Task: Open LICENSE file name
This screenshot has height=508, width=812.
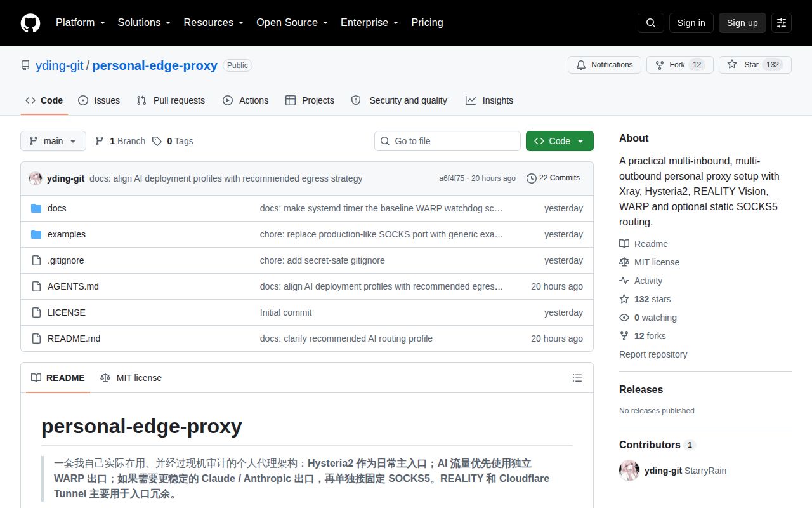Action: pyautogui.click(x=67, y=312)
